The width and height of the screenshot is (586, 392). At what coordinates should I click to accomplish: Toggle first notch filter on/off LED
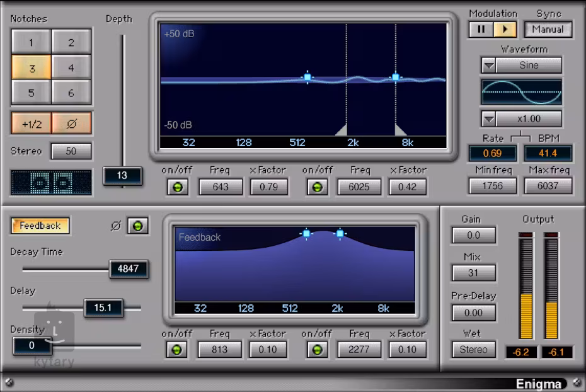click(x=179, y=187)
